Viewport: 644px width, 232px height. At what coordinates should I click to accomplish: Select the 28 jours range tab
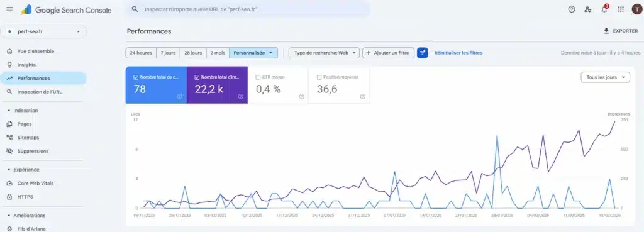193,53
